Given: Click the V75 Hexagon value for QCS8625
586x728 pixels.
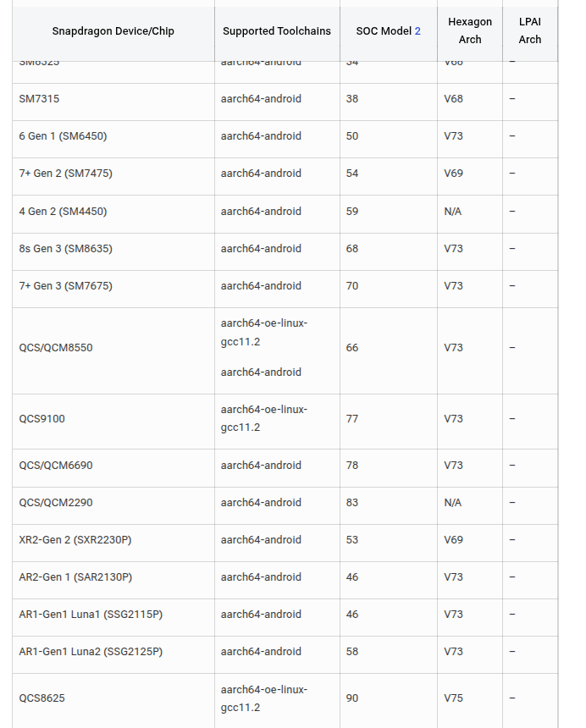Looking at the screenshot, I should pyautogui.click(x=453, y=698).
